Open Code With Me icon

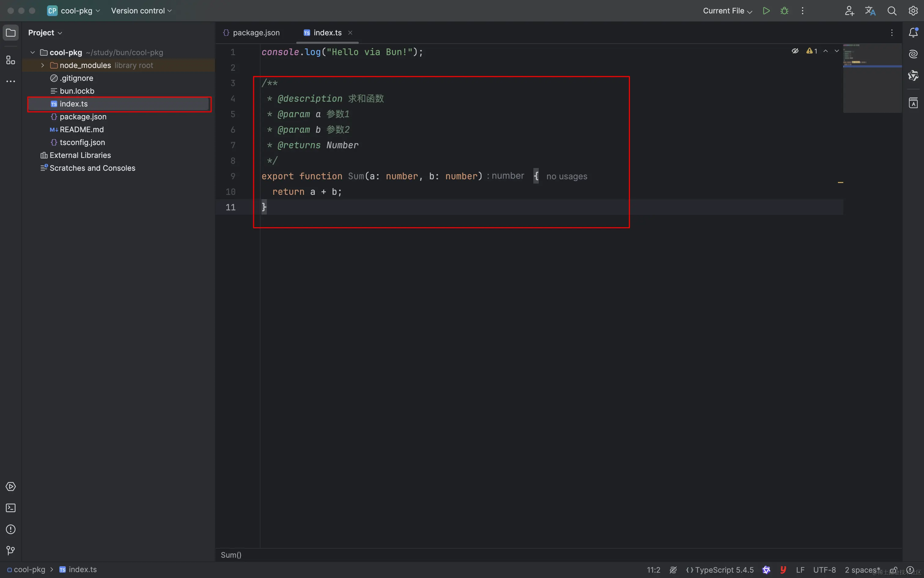pyautogui.click(x=849, y=11)
